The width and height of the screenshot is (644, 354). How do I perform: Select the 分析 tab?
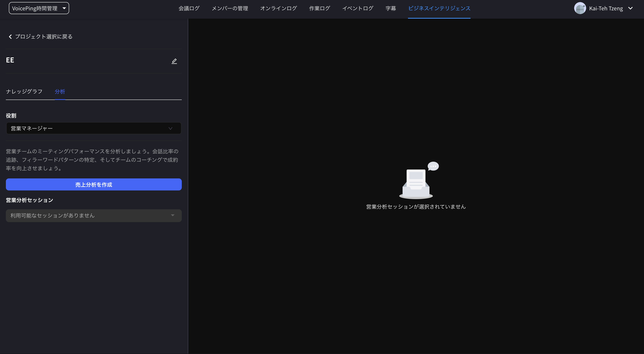point(60,91)
